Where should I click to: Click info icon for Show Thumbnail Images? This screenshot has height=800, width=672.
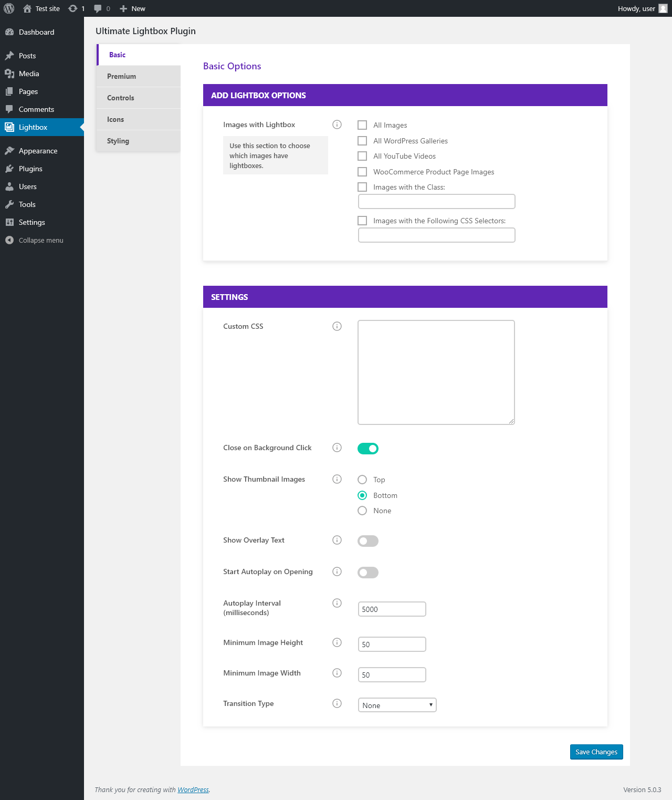[337, 479]
